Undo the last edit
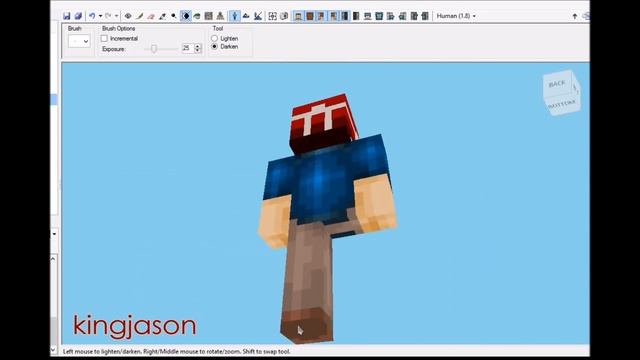 92,16
